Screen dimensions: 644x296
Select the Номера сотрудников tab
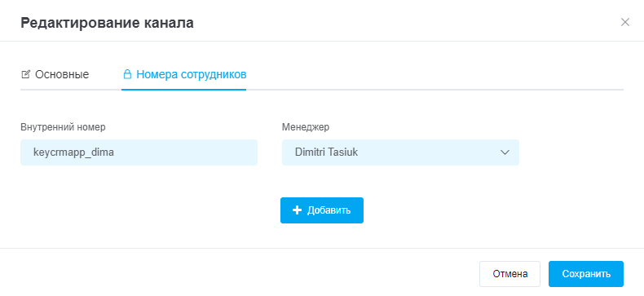(184, 75)
